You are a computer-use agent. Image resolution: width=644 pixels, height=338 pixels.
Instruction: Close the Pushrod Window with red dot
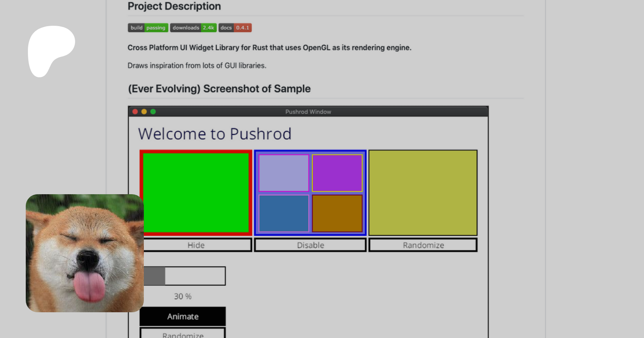coord(135,112)
